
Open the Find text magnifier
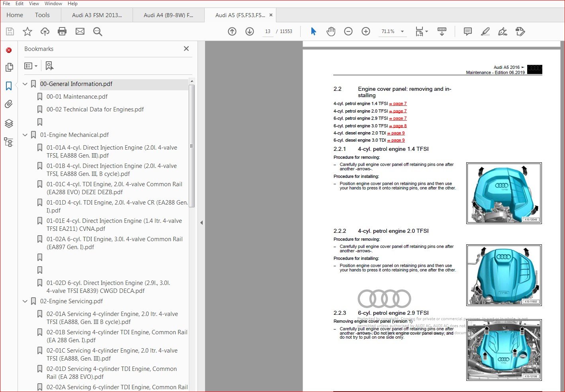point(98,31)
